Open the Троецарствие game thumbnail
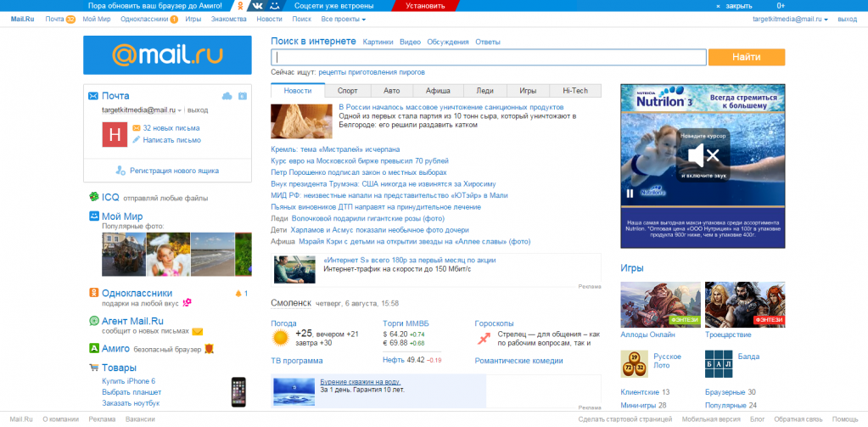This screenshot has height=427, width=868. pyautogui.click(x=745, y=305)
